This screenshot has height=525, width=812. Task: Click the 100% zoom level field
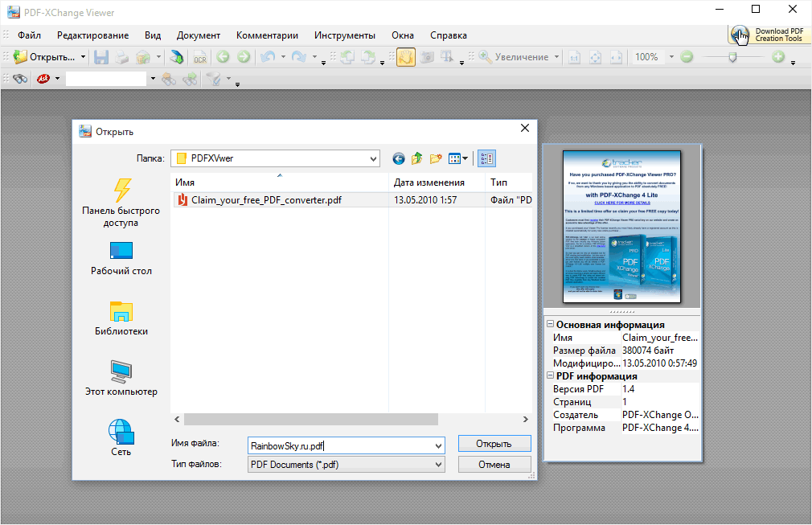[647, 57]
